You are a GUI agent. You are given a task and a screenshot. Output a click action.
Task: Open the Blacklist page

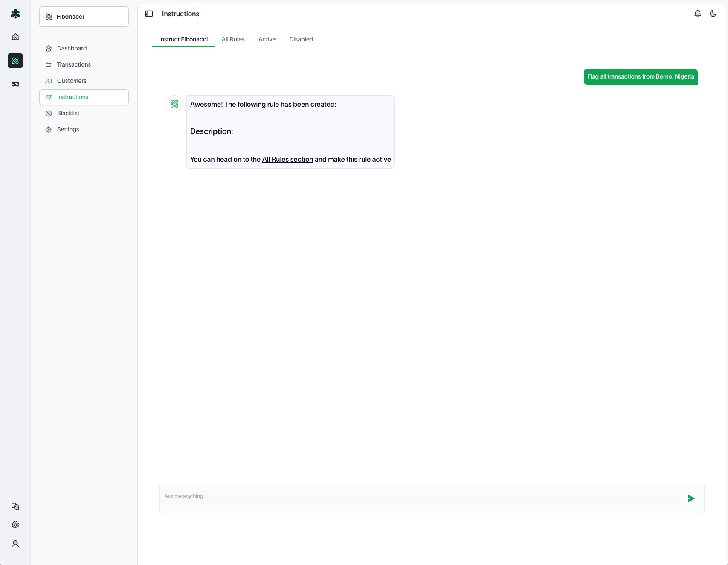click(68, 113)
